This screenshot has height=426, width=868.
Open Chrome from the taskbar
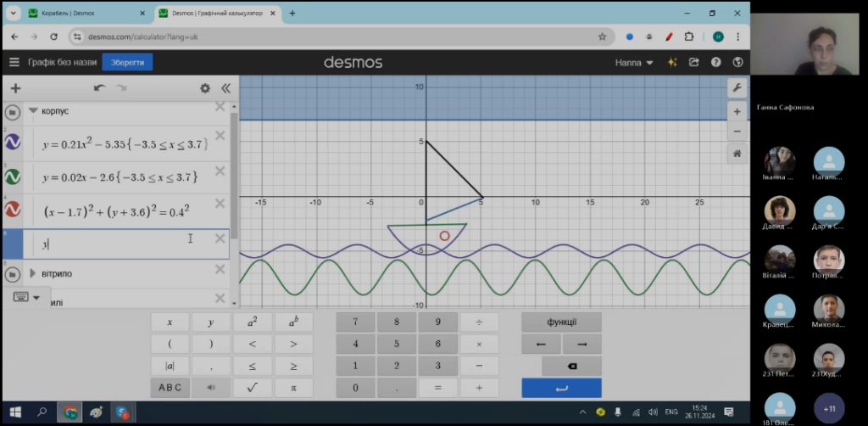pyautogui.click(x=70, y=412)
